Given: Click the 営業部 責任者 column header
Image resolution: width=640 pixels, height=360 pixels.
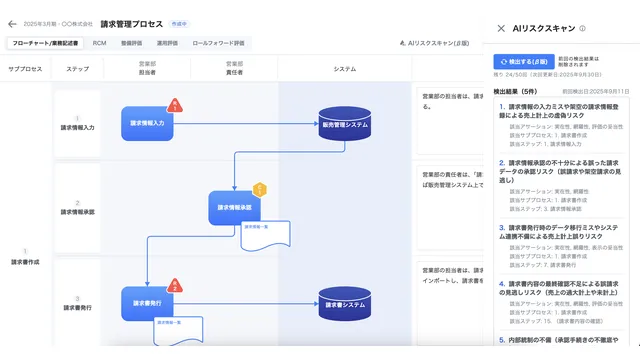Looking at the screenshot, I should (x=234, y=68).
